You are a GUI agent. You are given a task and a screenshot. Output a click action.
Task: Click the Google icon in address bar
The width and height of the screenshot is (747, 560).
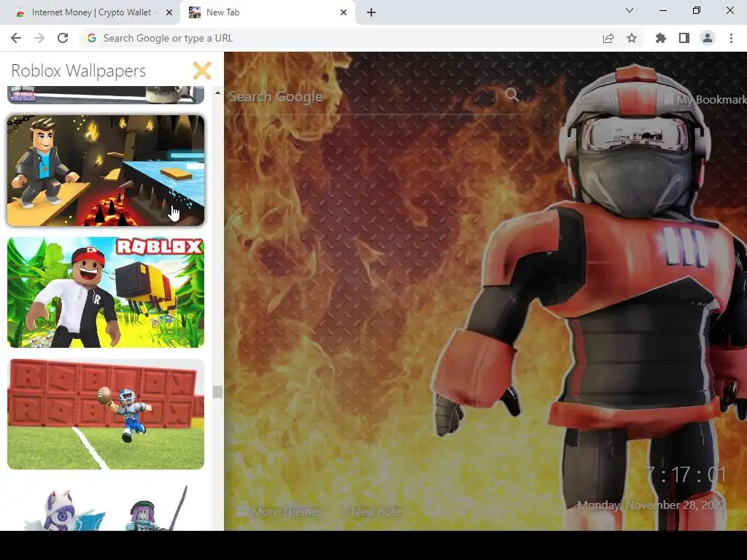tap(92, 38)
